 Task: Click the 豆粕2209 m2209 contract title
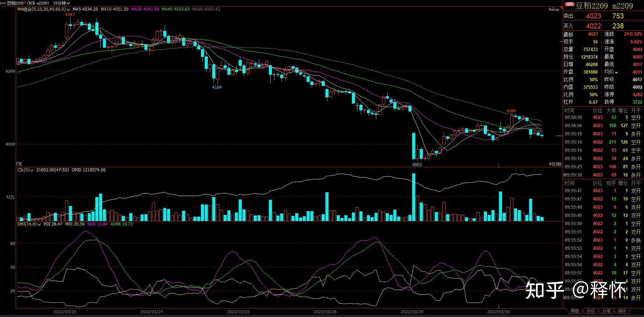[604, 6]
